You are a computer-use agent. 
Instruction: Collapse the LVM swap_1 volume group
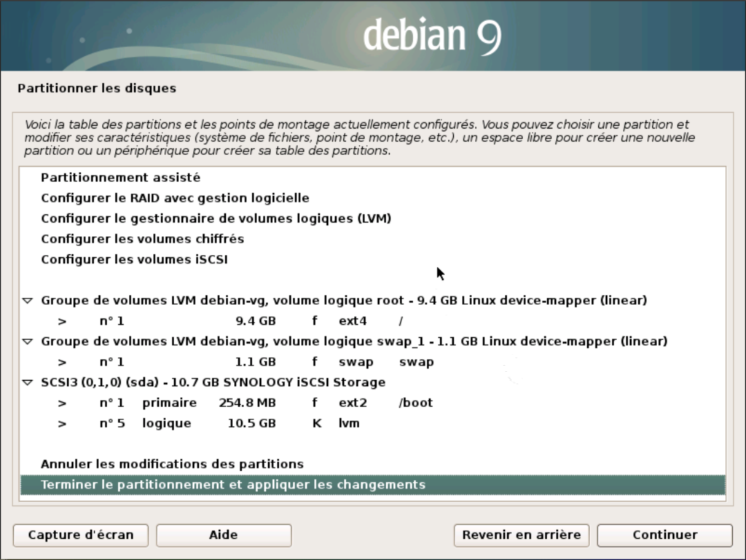[28, 342]
